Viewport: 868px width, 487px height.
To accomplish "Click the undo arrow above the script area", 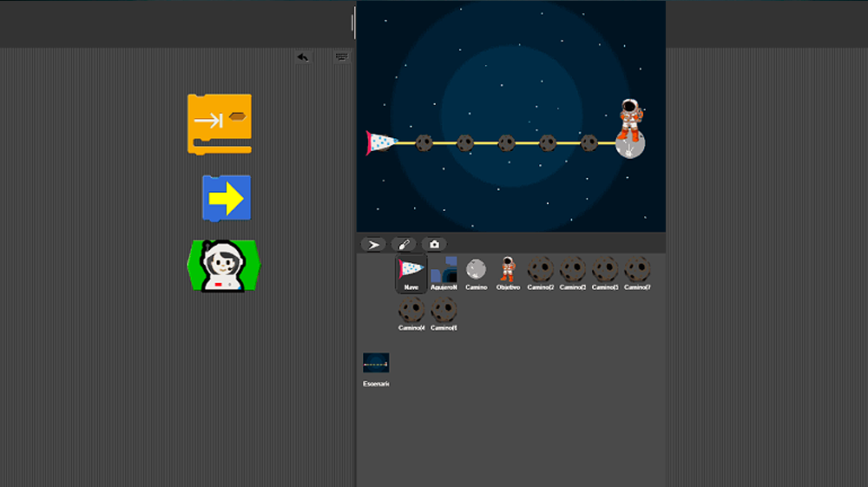I will 302,56.
